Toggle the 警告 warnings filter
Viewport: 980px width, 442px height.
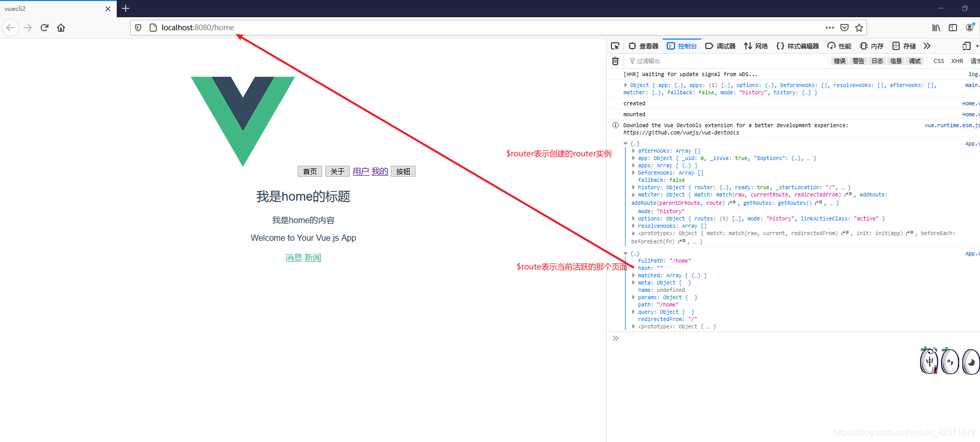click(x=859, y=61)
